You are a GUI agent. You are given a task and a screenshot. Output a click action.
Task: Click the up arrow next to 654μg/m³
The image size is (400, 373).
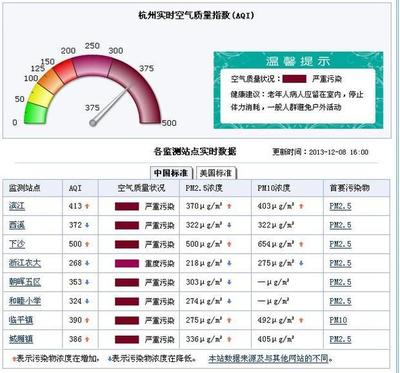tap(301, 244)
